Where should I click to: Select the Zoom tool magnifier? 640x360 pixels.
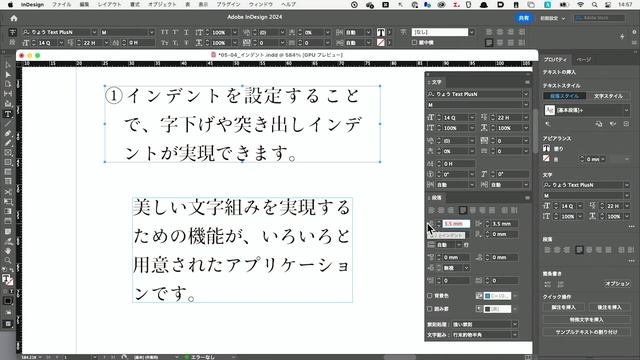click(8, 260)
